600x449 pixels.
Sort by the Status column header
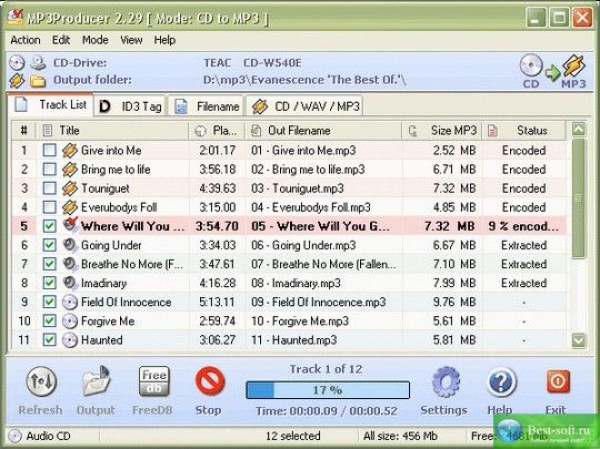524,131
